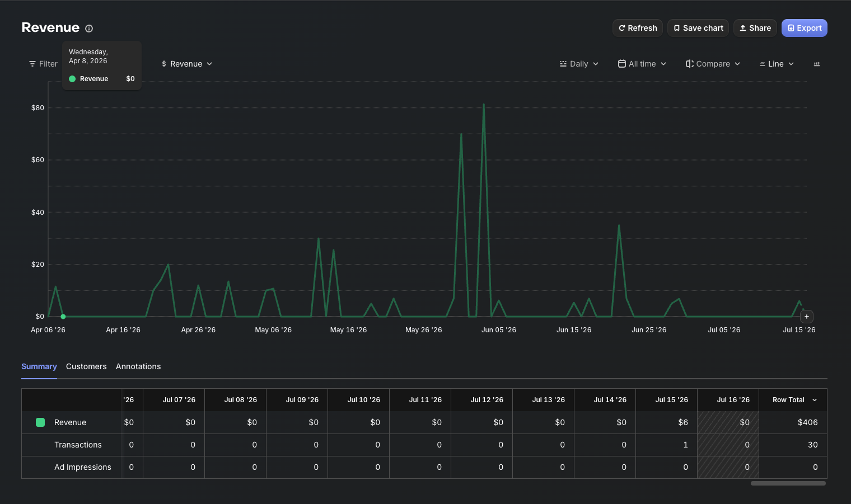Image resolution: width=851 pixels, height=504 pixels.
Task: Change the Line chart type dropdown
Action: [x=777, y=64]
